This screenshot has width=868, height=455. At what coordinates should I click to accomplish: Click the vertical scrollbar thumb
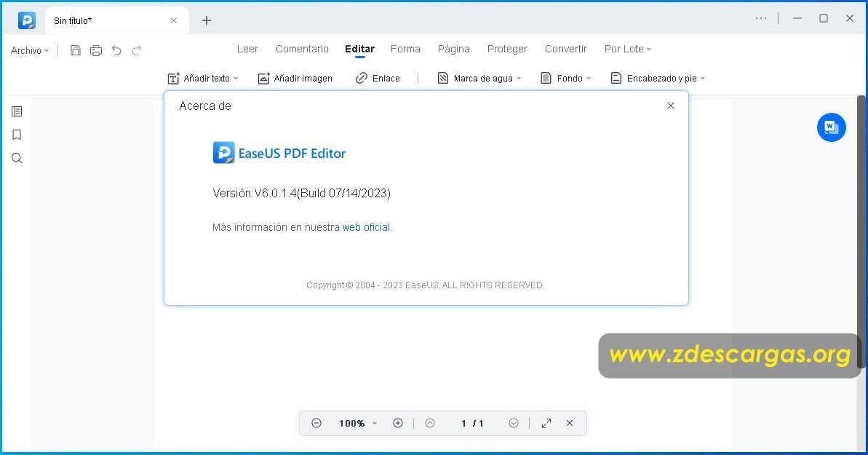click(861, 232)
